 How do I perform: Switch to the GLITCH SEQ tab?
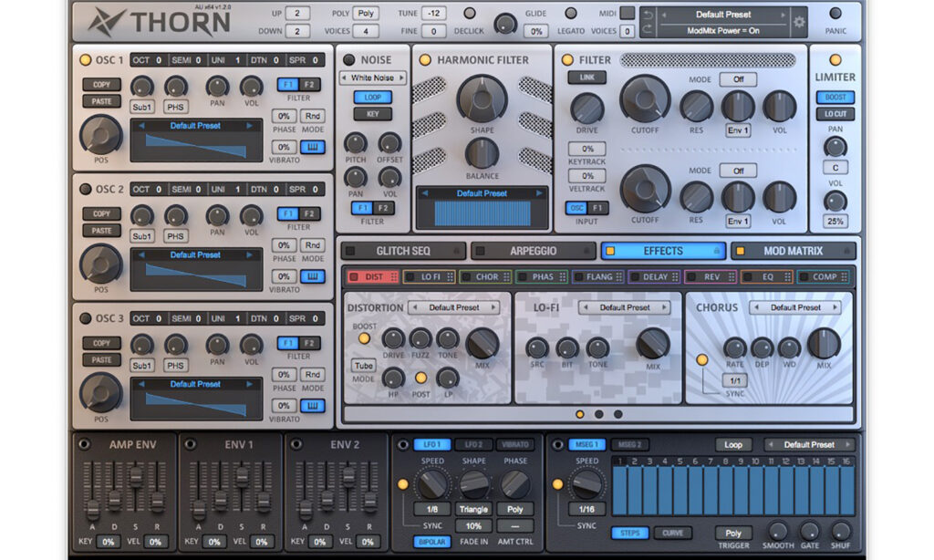tap(403, 252)
